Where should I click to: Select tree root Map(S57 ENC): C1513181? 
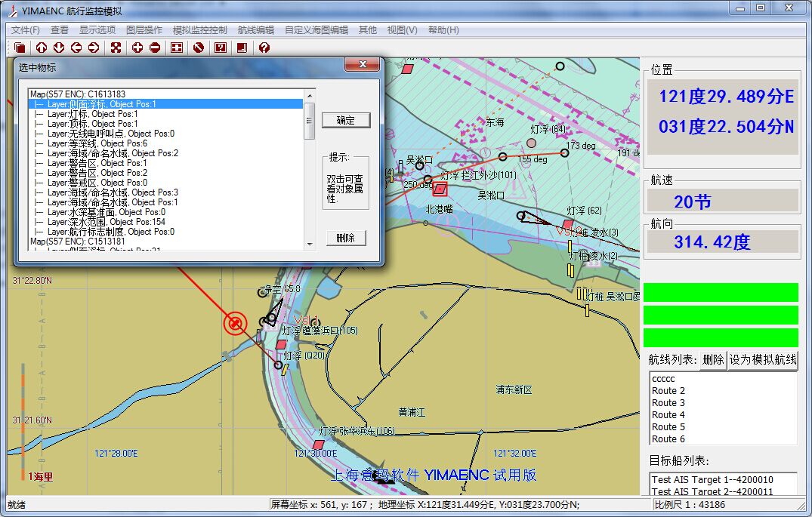tap(78, 242)
